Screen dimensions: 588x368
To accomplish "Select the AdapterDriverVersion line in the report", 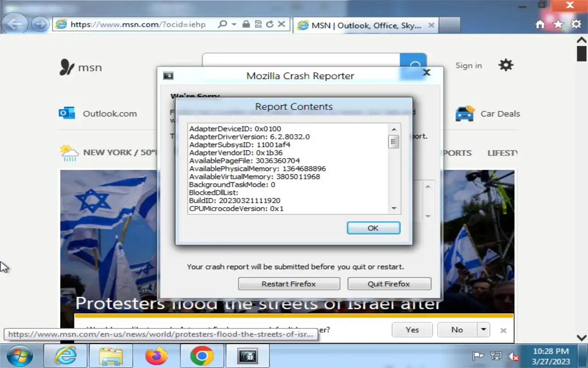I will pyautogui.click(x=249, y=137).
